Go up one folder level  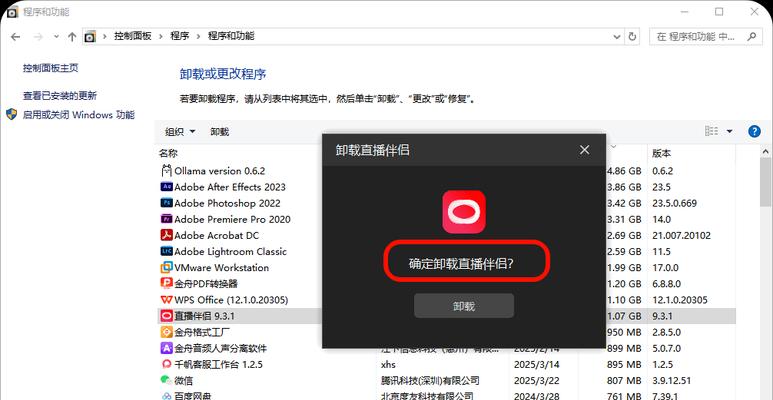point(72,36)
